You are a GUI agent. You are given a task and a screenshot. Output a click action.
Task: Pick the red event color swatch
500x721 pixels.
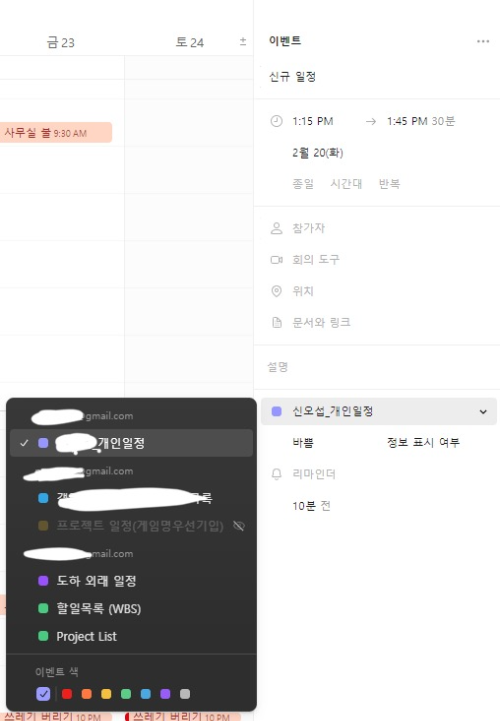67,694
